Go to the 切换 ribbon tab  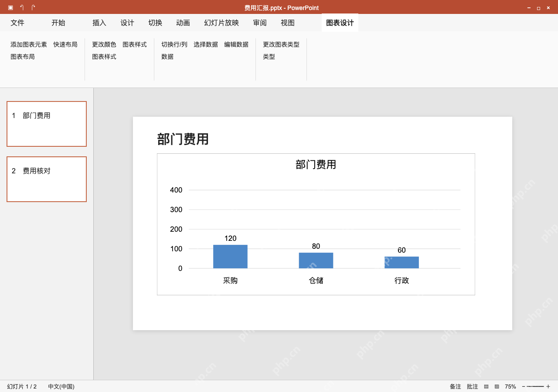click(x=155, y=23)
